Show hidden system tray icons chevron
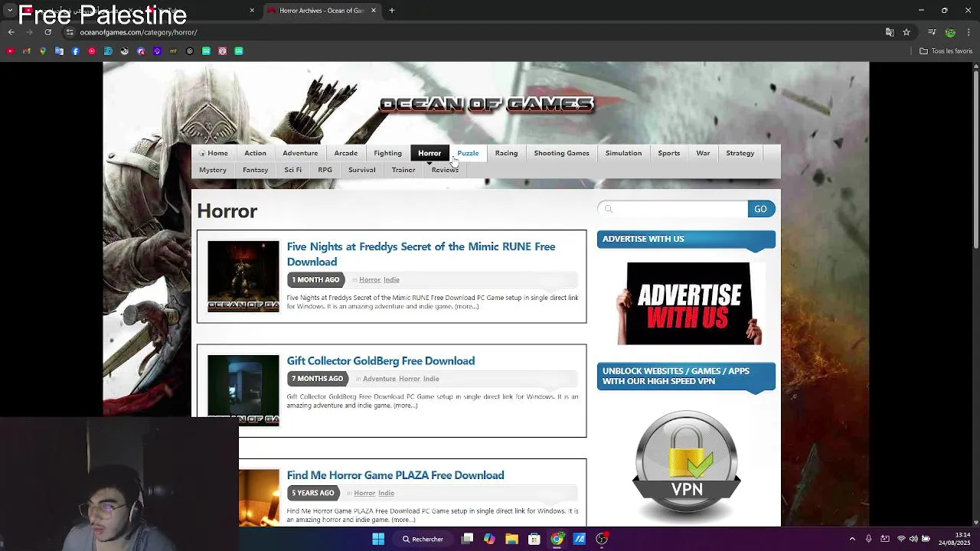The height and width of the screenshot is (551, 980). click(852, 539)
